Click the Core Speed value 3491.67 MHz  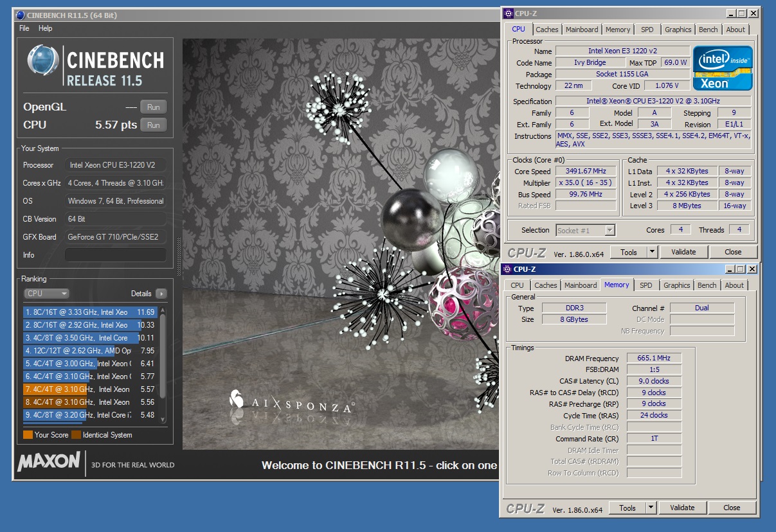coord(586,172)
